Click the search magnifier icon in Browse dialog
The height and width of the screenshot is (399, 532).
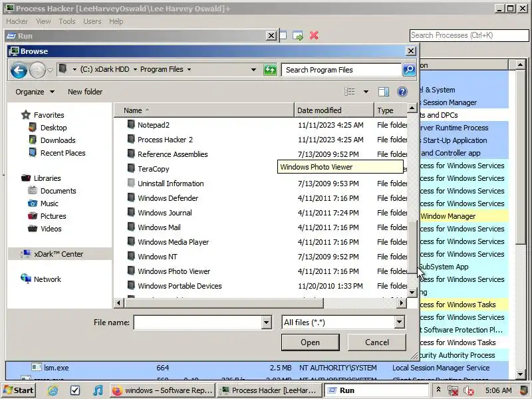409,70
